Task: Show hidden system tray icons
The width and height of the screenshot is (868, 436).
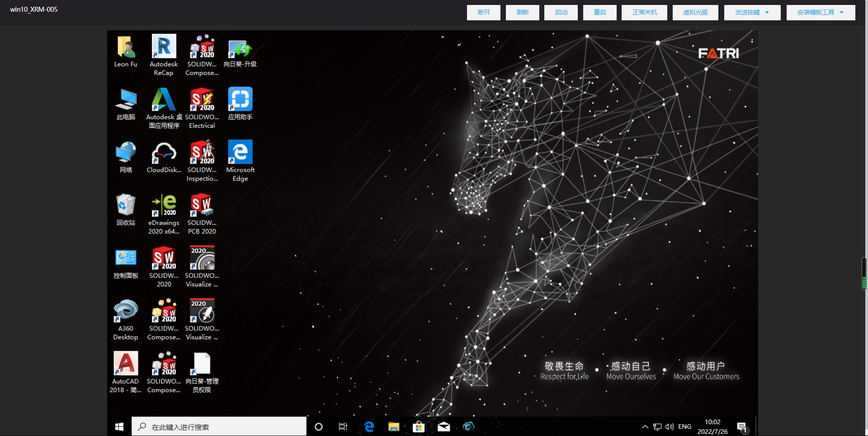Action: (645, 427)
